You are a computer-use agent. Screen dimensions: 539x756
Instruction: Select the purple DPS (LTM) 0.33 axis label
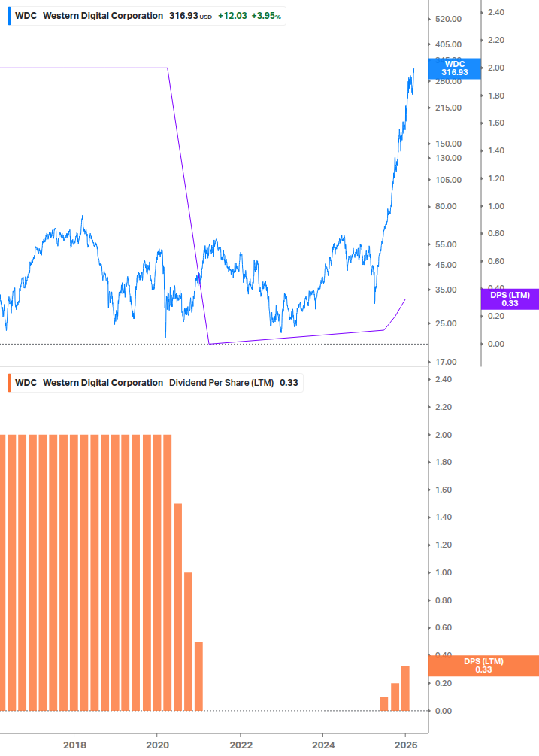pos(510,299)
